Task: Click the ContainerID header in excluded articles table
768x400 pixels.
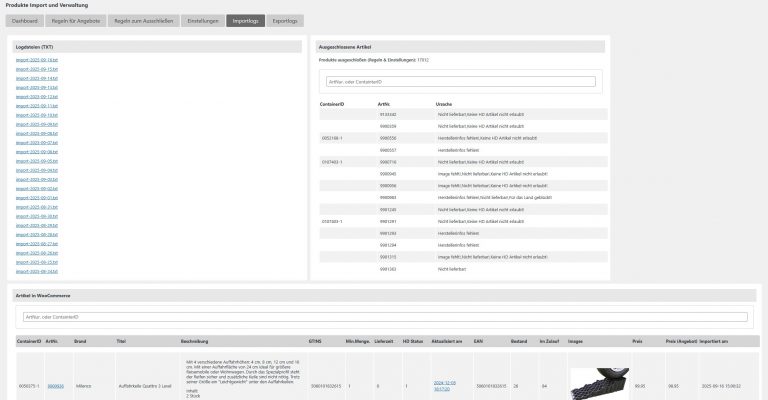Action: [x=332, y=103]
